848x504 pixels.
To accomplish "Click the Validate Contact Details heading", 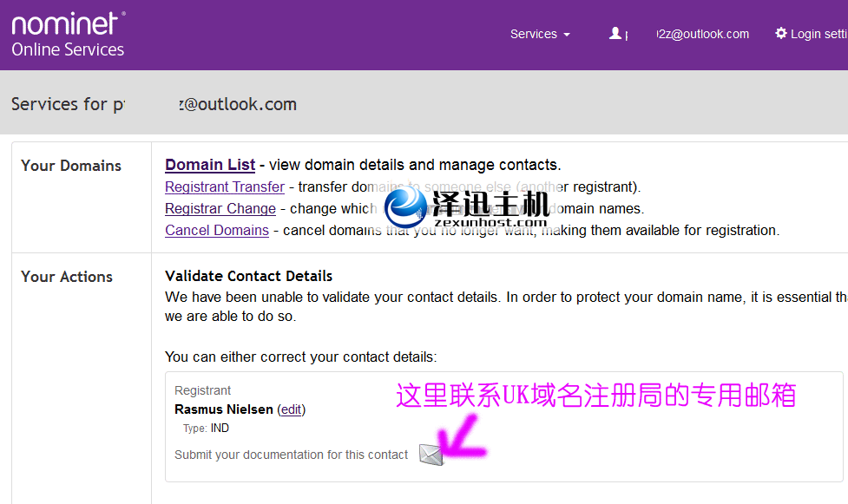I will pos(248,276).
